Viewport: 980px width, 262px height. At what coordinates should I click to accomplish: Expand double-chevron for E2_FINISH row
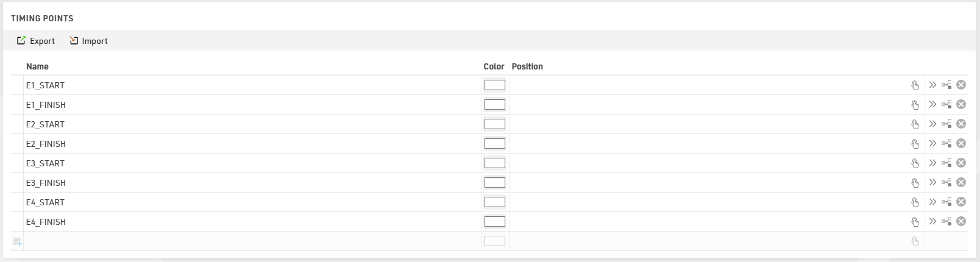pos(932,144)
